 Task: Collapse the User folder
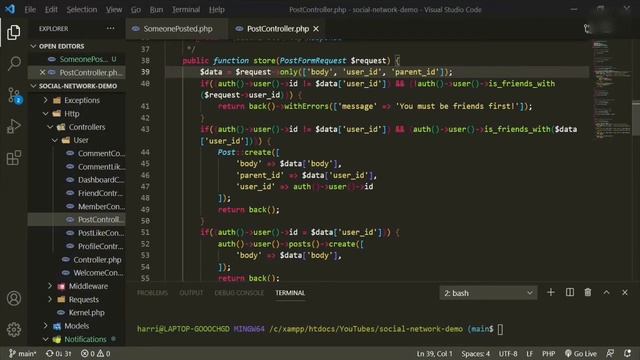(x=76, y=140)
